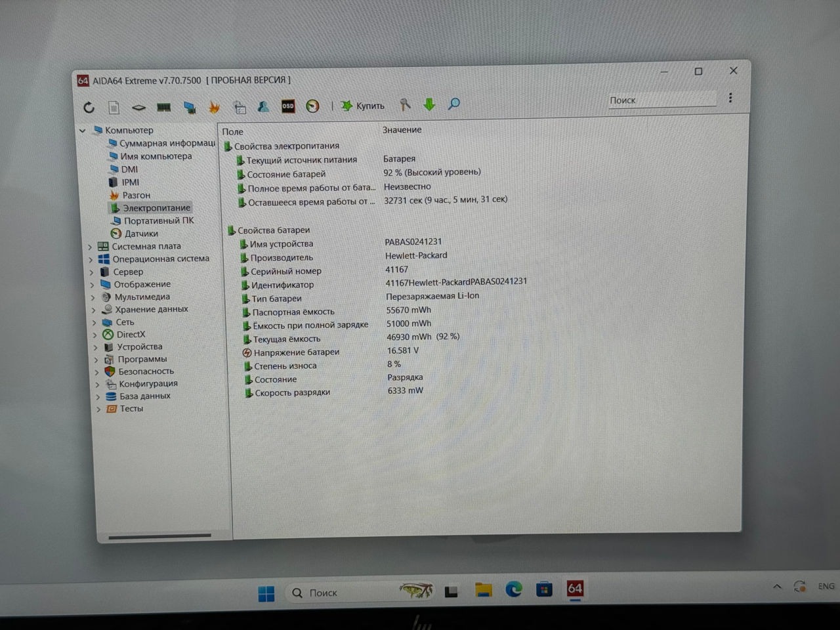Click the Значение column header
Screen dimensions: 840x630
[402, 130]
